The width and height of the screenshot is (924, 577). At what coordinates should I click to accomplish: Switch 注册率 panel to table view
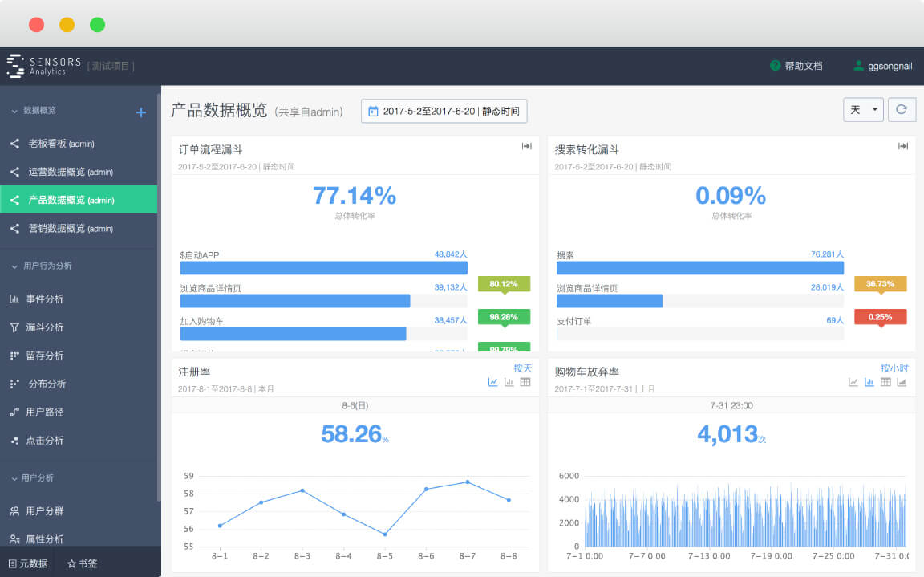(525, 382)
